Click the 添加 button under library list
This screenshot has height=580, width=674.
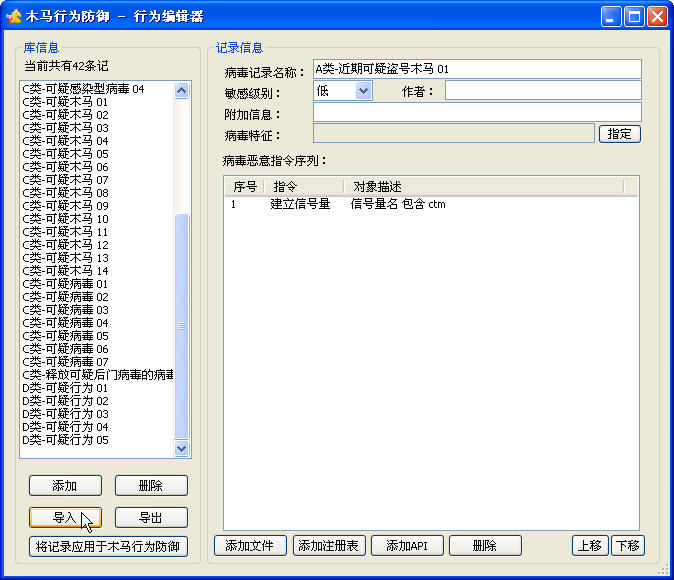(65, 485)
